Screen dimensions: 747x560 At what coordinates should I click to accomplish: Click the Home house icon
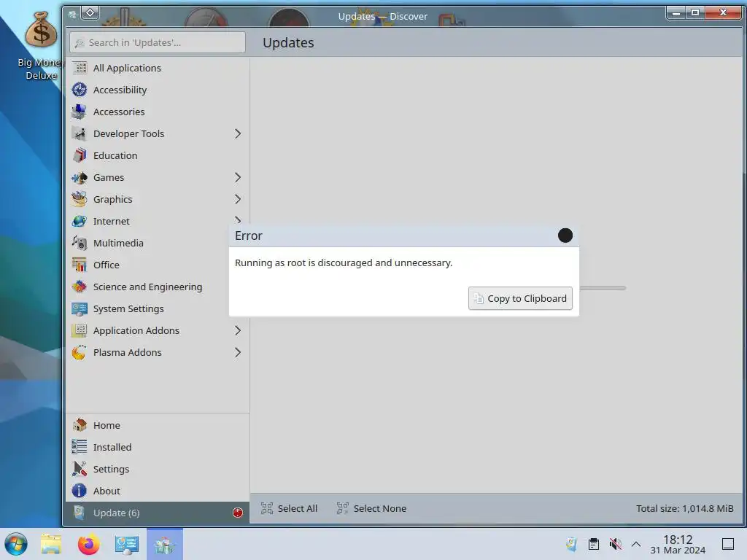pyautogui.click(x=80, y=425)
